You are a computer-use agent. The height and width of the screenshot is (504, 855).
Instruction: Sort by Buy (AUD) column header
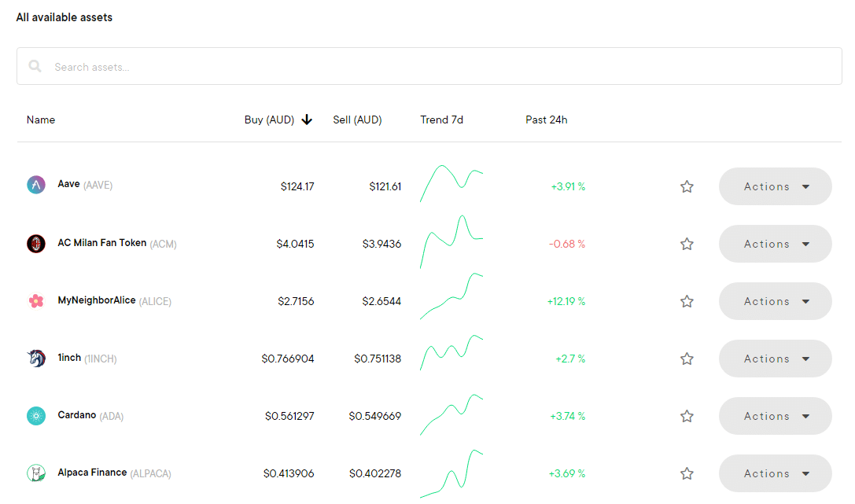[x=269, y=120]
